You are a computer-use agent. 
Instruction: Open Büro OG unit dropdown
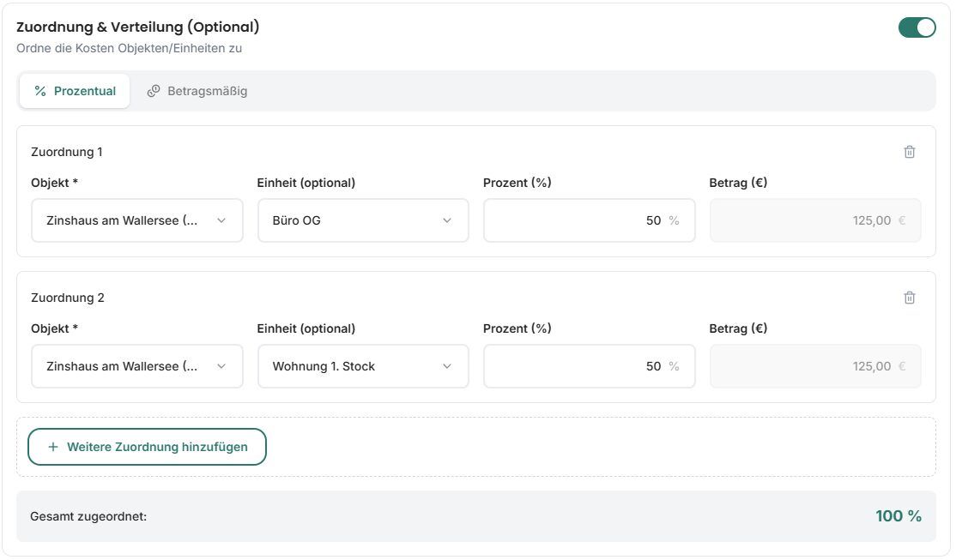click(363, 220)
